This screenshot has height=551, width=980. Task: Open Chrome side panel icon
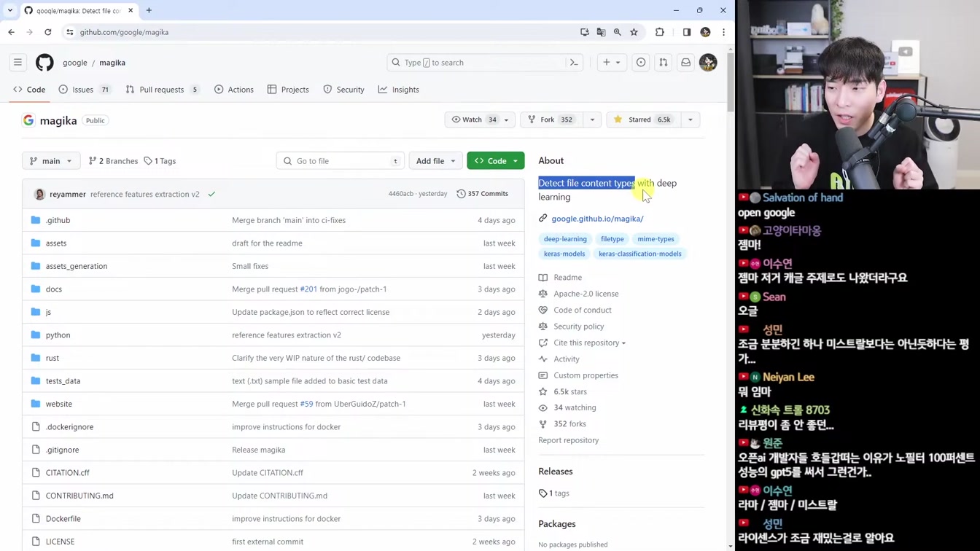pos(687,32)
